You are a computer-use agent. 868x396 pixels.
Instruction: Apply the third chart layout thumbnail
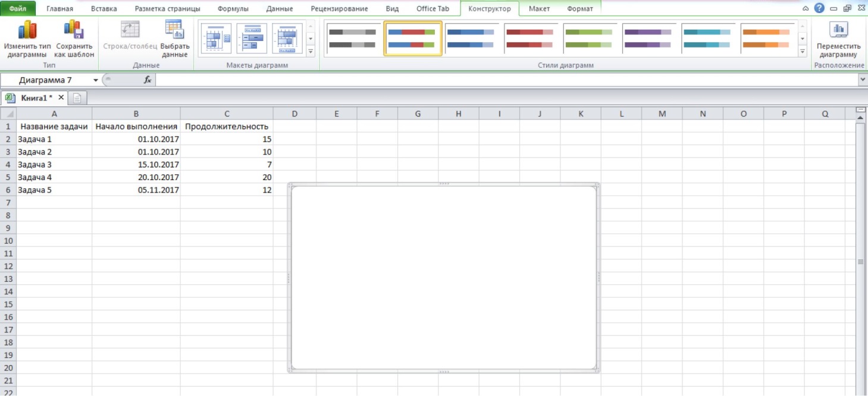tap(287, 39)
